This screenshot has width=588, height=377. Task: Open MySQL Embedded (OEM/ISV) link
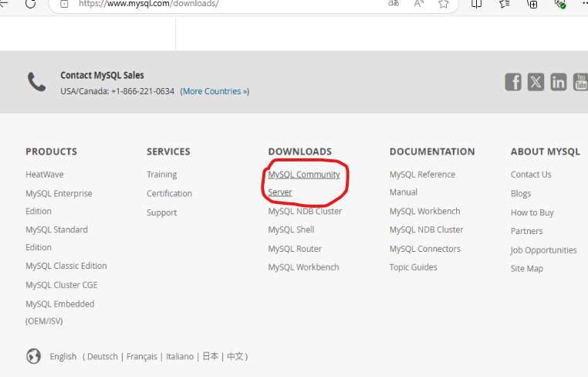[x=60, y=312]
